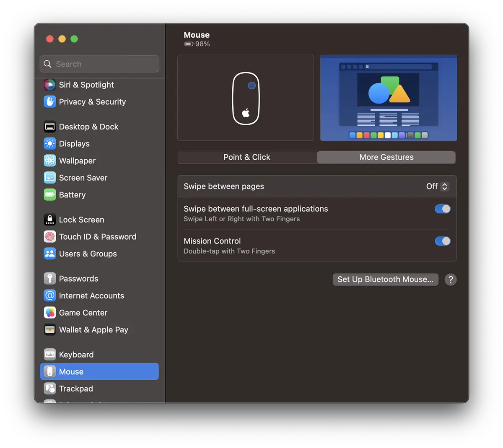
Task: Click the Search field in sidebar
Action: click(100, 64)
